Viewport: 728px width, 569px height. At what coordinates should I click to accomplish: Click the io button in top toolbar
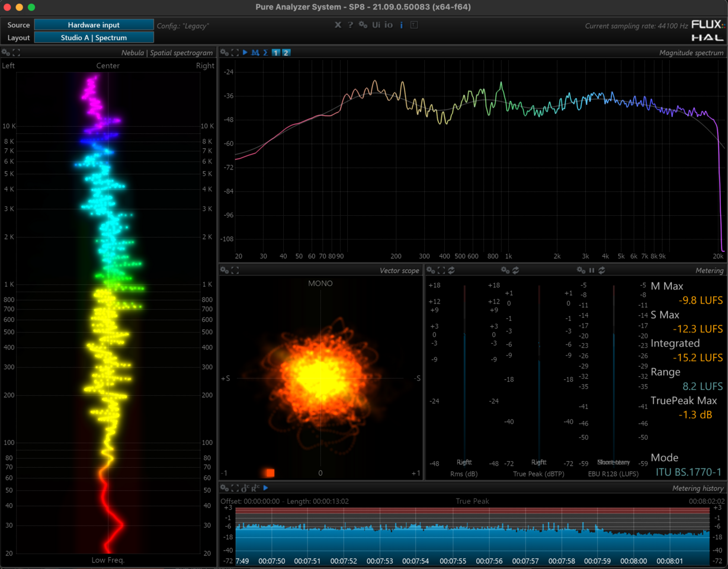coord(389,25)
